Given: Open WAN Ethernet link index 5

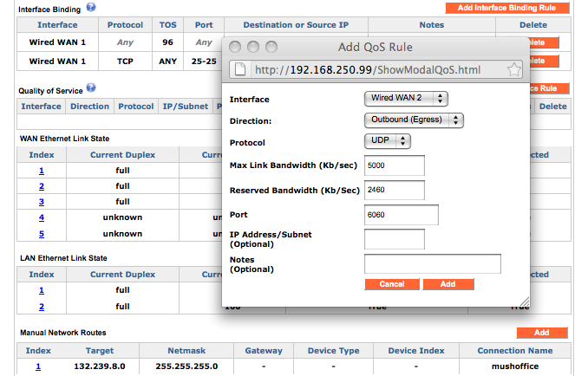Looking at the screenshot, I should point(42,234).
